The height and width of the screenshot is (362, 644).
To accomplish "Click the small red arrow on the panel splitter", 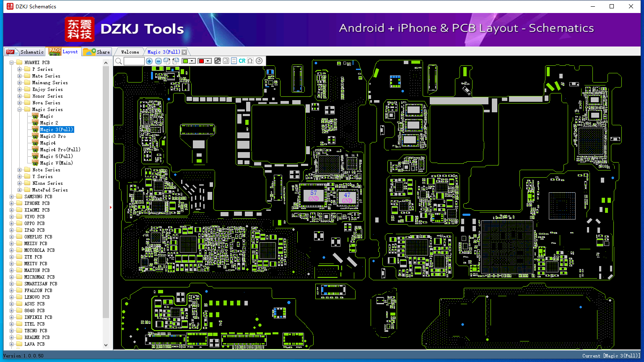I will pyautogui.click(x=111, y=207).
